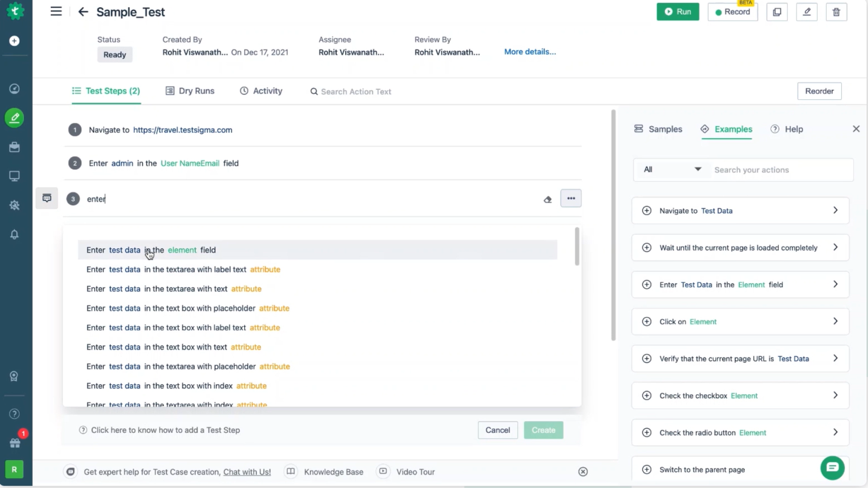Go back using the left arrow

tap(83, 12)
